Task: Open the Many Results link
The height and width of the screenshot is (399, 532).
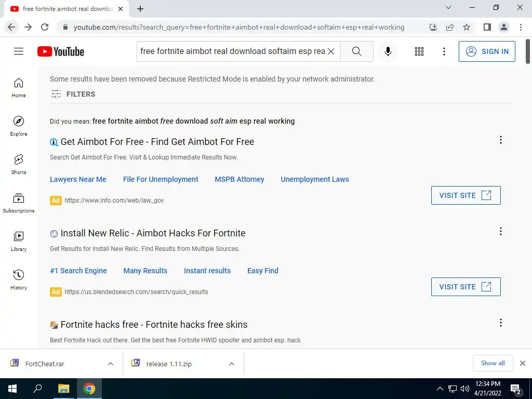Action: tap(145, 271)
